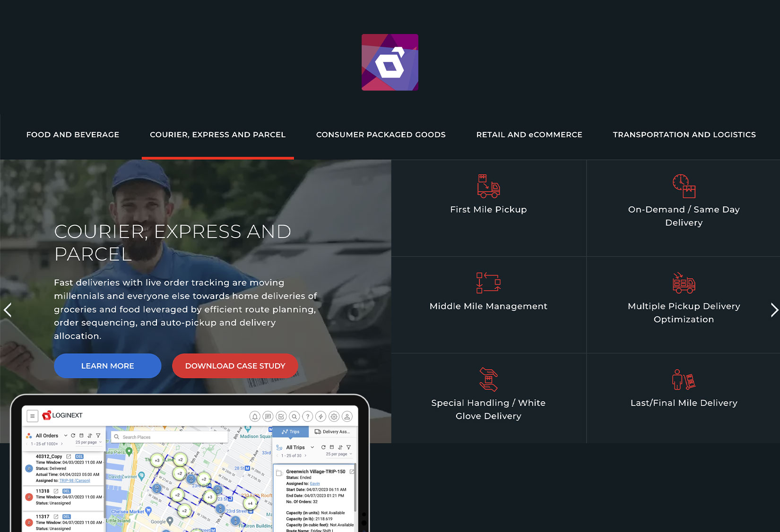780x532 pixels.
Task: Click the notifications bell icon
Action: 255,417
